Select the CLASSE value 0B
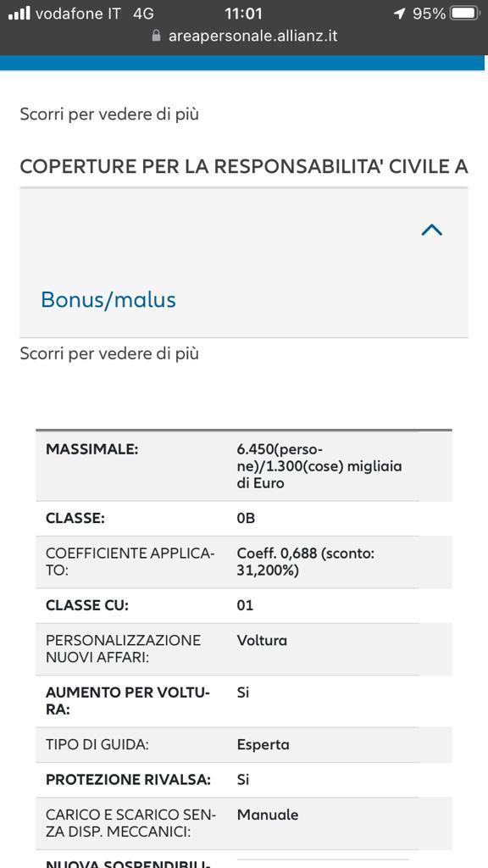Screen dimensions: 488x868 pos(247,519)
